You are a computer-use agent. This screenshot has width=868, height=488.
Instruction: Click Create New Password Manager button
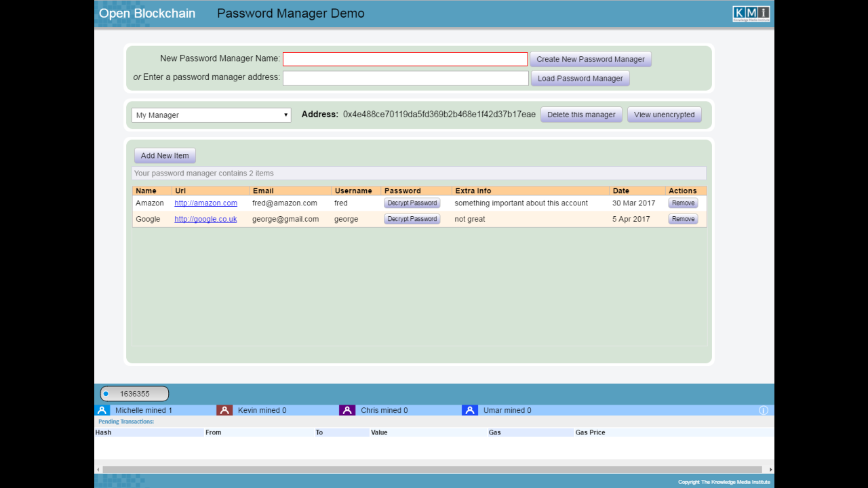pos(590,59)
